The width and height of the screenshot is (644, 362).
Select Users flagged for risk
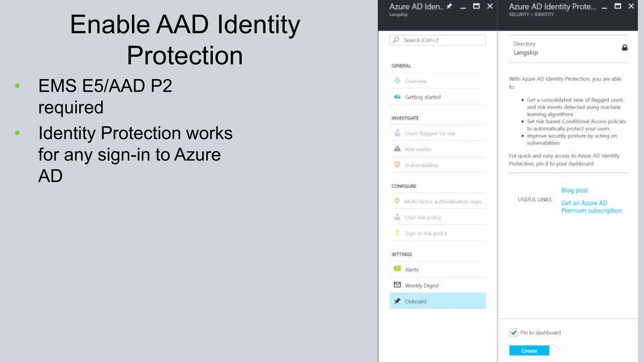(x=437, y=133)
